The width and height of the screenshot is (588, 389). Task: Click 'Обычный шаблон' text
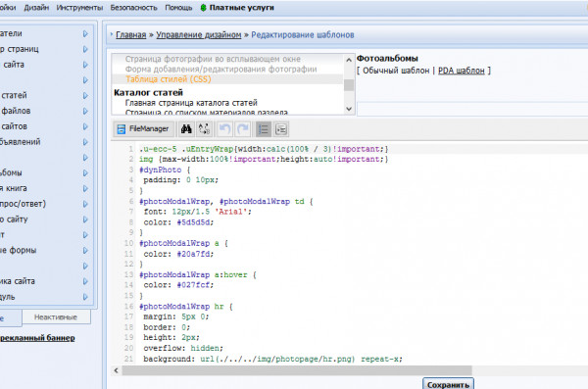coord(396,71)
